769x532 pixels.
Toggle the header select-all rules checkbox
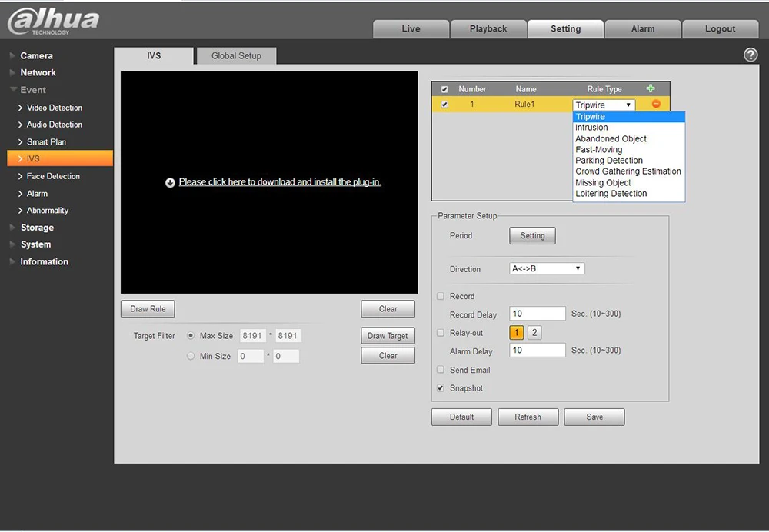tap(444, 89)
